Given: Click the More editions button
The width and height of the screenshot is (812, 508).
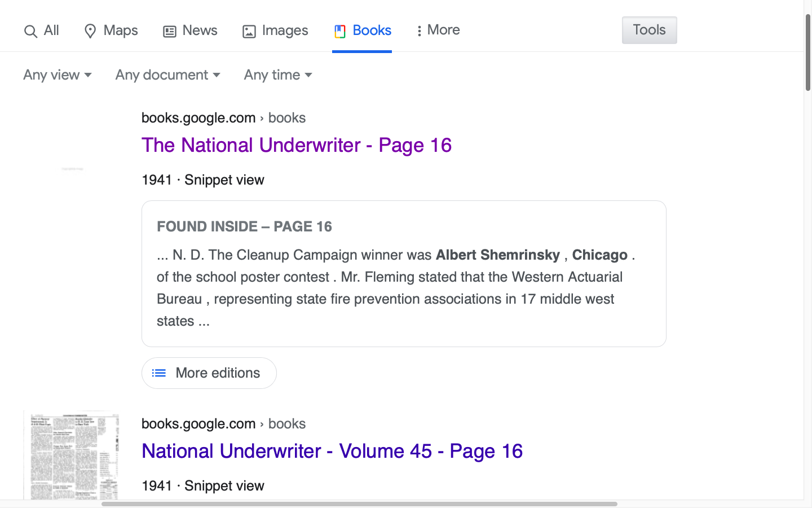Looking at the screenshot, I should (x=209, y=373).
